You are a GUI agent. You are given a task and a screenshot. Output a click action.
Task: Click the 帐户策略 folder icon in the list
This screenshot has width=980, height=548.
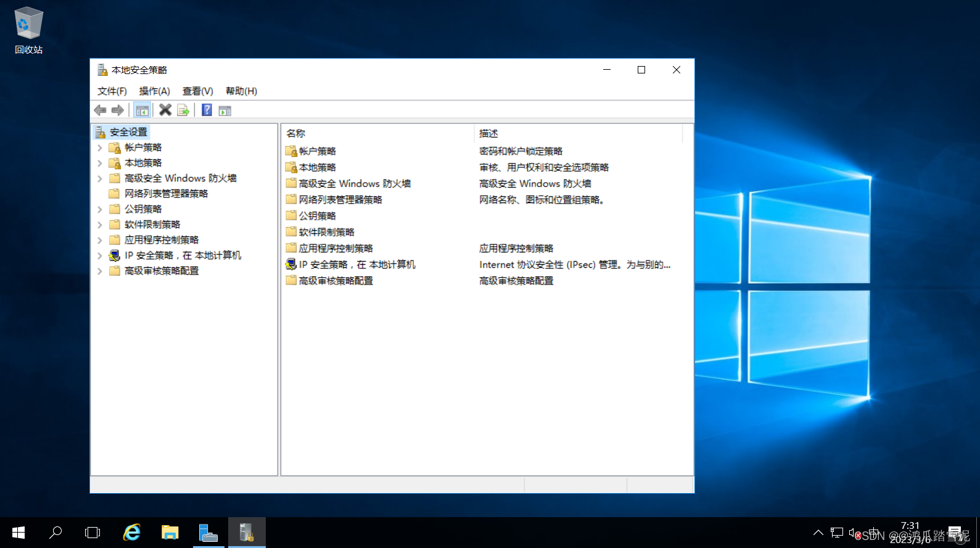[x=291, y=151]
